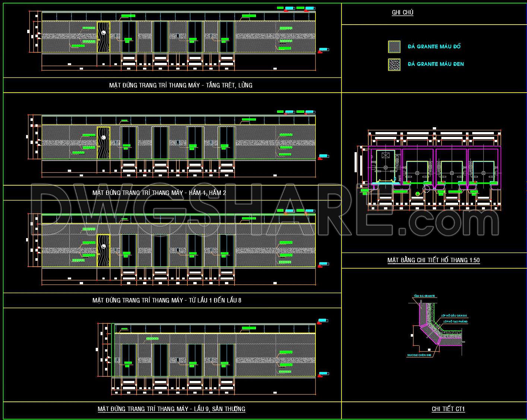Select the TẤM ĐÁ GRANITE callout label
This screenshot has width=527, height=420.
pyautogui.click(x=424, y=296)
